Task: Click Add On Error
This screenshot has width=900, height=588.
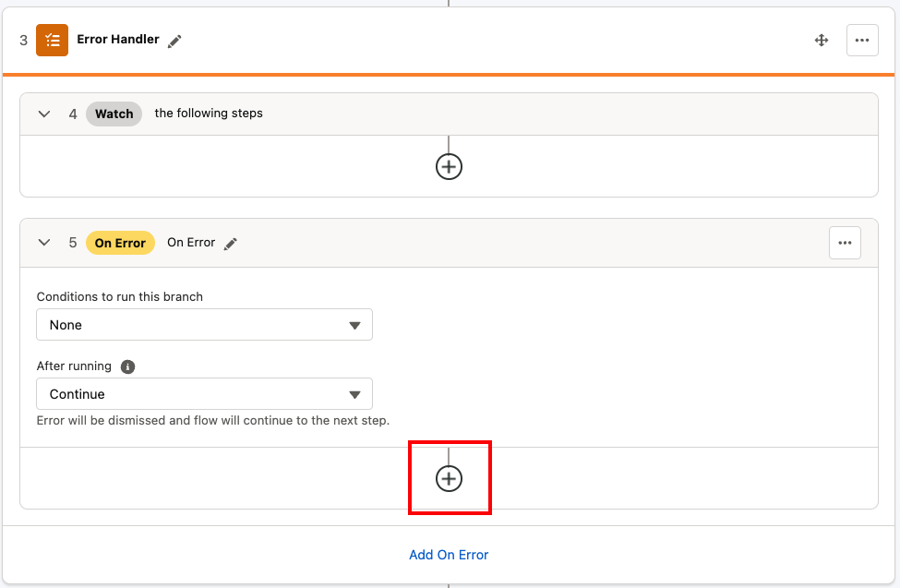Action: click(449, 555)
